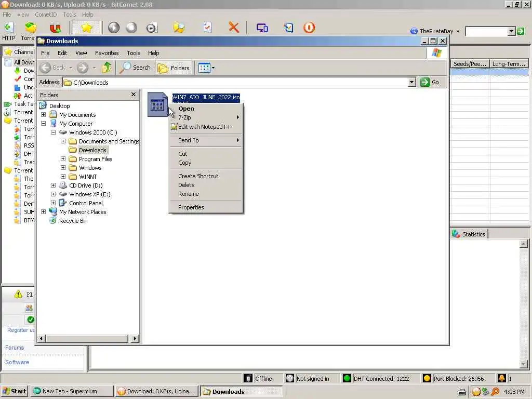Click the BitComet search input field
Screen dimensions: 532x399
coord(486,31)
